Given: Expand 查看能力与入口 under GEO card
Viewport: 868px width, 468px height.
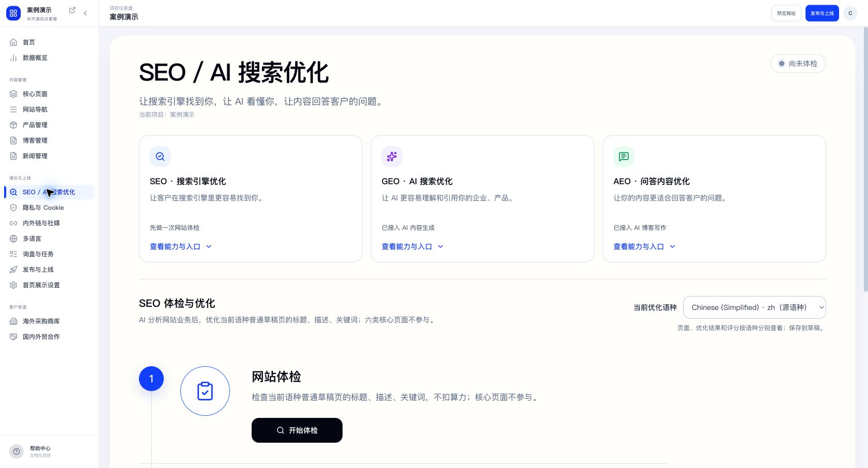Looking at the screenshot, I should [413, 246].
